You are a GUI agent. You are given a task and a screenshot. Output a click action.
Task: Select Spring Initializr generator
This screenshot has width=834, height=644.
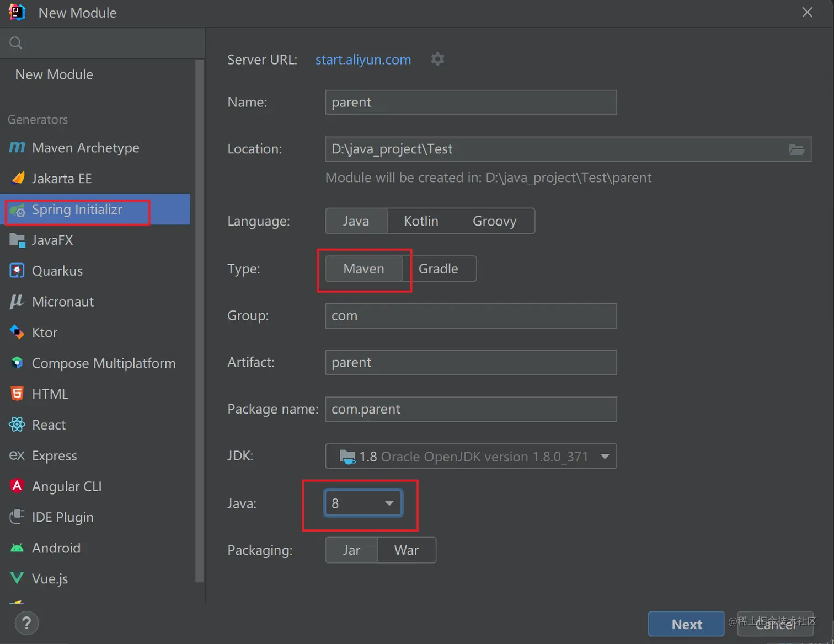95,210
